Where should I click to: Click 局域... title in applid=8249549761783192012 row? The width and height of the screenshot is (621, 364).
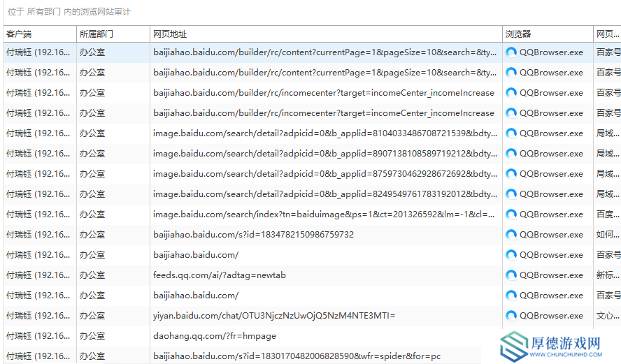pyautogui.click(x=608, y=194)
